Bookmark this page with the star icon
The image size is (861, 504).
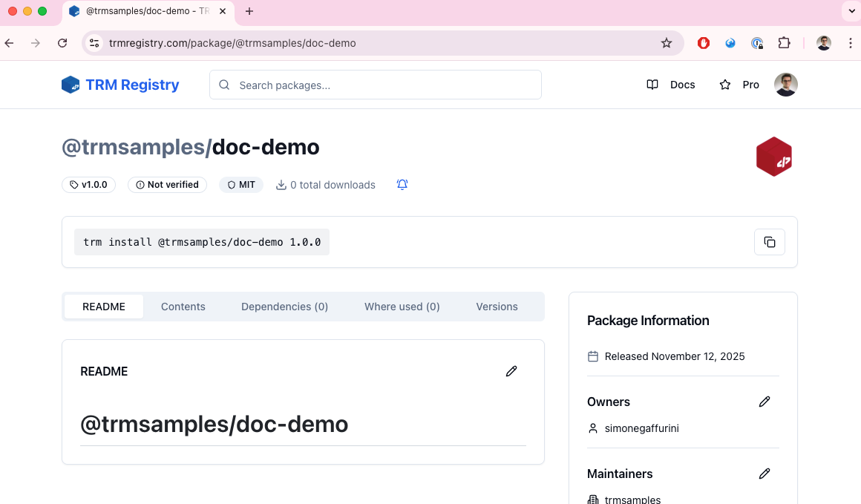coord(666,43)
